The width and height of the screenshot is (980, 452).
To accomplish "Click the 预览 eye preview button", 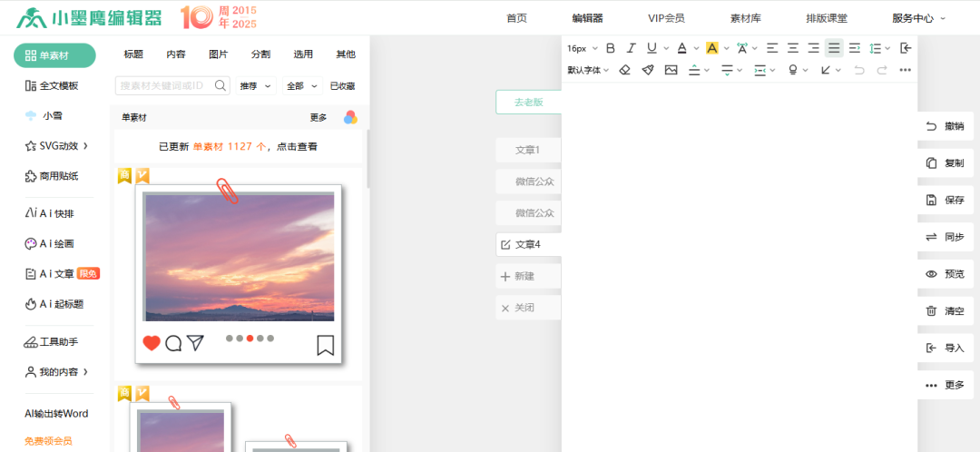I will pos(945,274).
